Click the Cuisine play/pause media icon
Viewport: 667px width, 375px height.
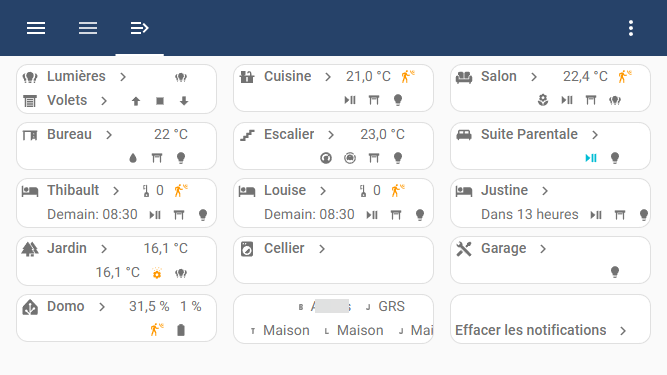pyautogui.click(x=350, y=100)
